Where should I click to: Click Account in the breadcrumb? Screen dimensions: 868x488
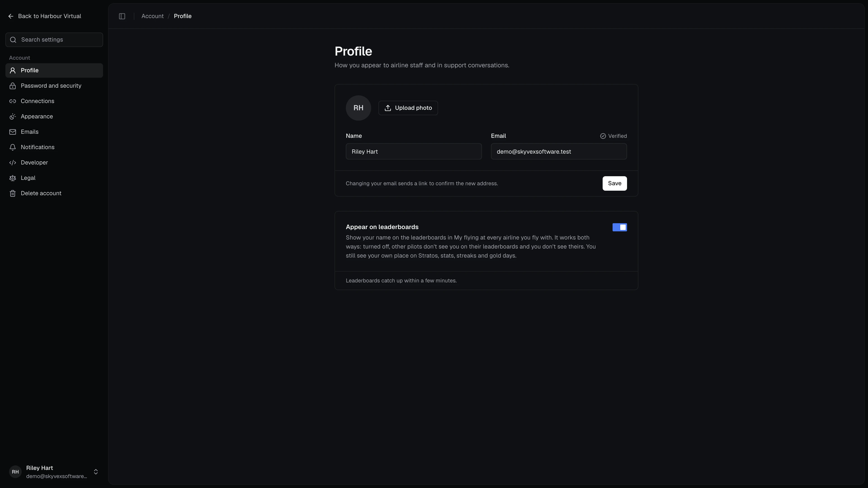click(152, 16)
